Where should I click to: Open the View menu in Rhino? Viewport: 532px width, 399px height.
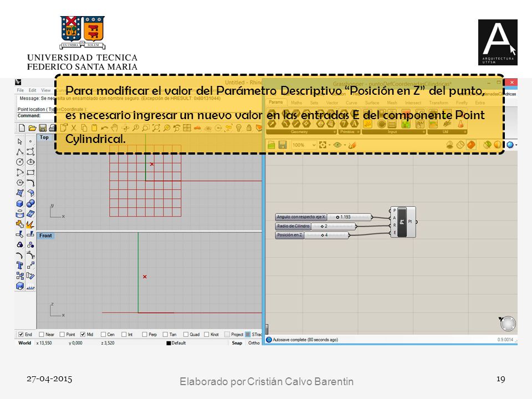click(46, 90)
